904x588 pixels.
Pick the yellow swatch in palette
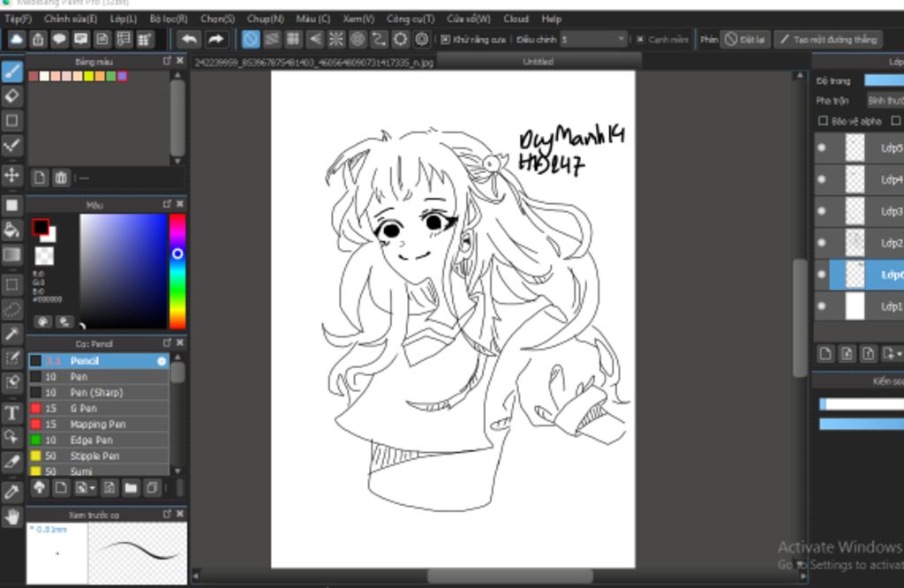coord(89,76)
